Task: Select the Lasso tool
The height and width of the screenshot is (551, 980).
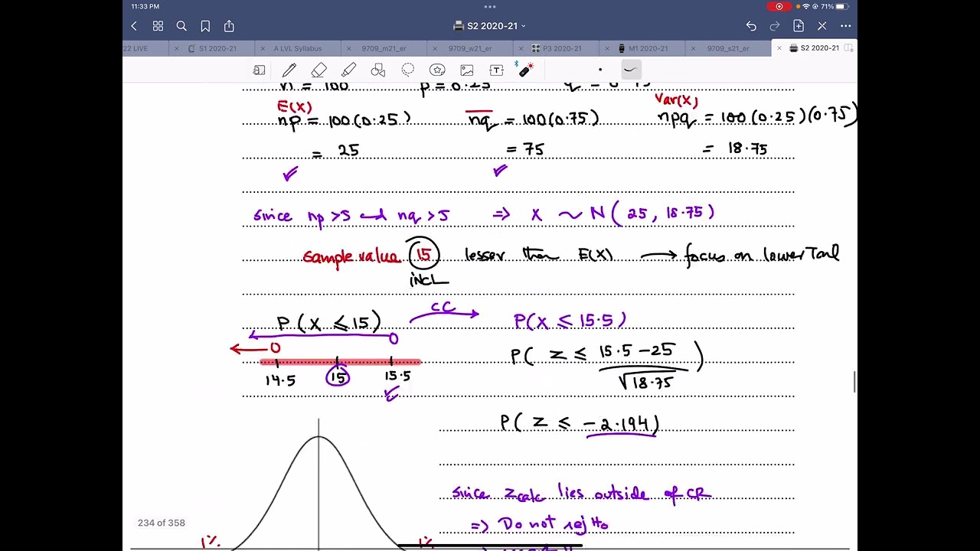Action: (408, 70)
